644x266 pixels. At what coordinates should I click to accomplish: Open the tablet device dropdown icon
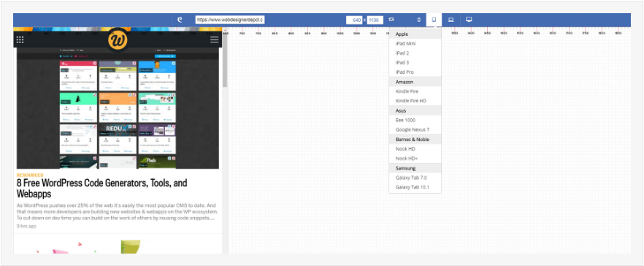[x=434, y=20]
